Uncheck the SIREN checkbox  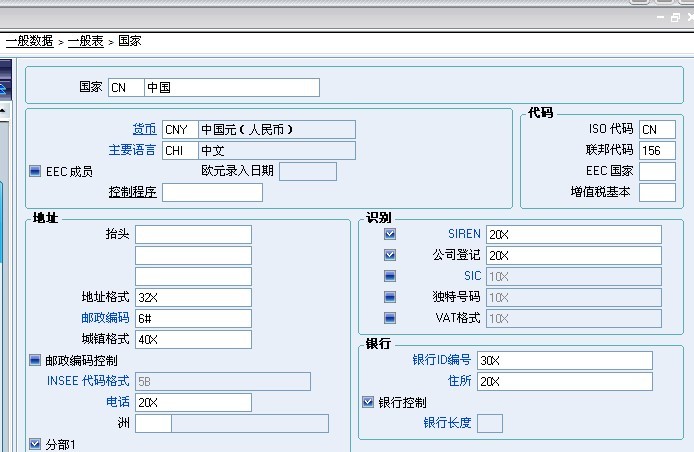(x=390, y=234)
